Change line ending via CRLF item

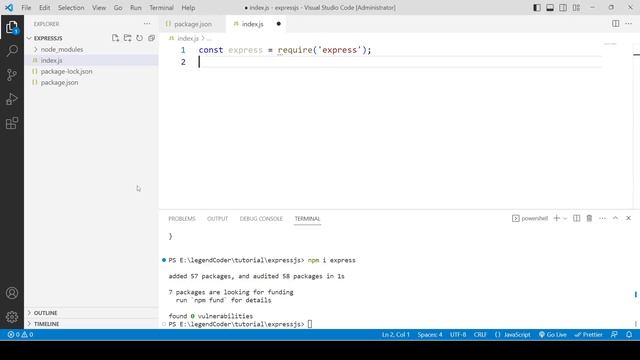click(x=480, y=334)
